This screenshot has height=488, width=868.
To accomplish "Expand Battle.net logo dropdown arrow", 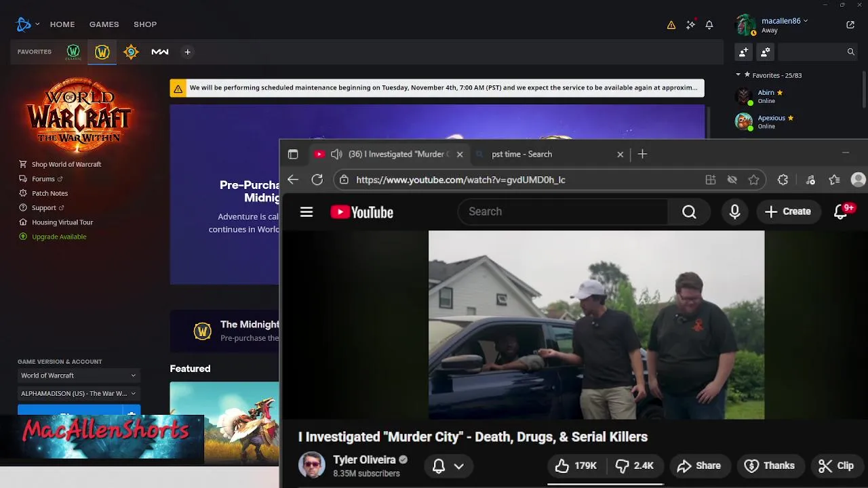I will [x=37, y=24].
